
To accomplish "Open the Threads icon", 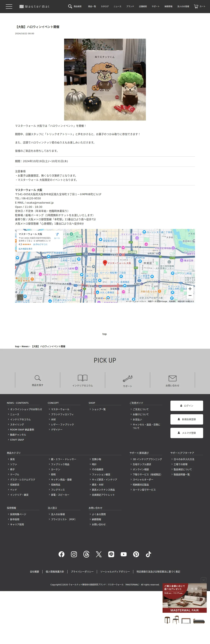I will tap(86, 554).
